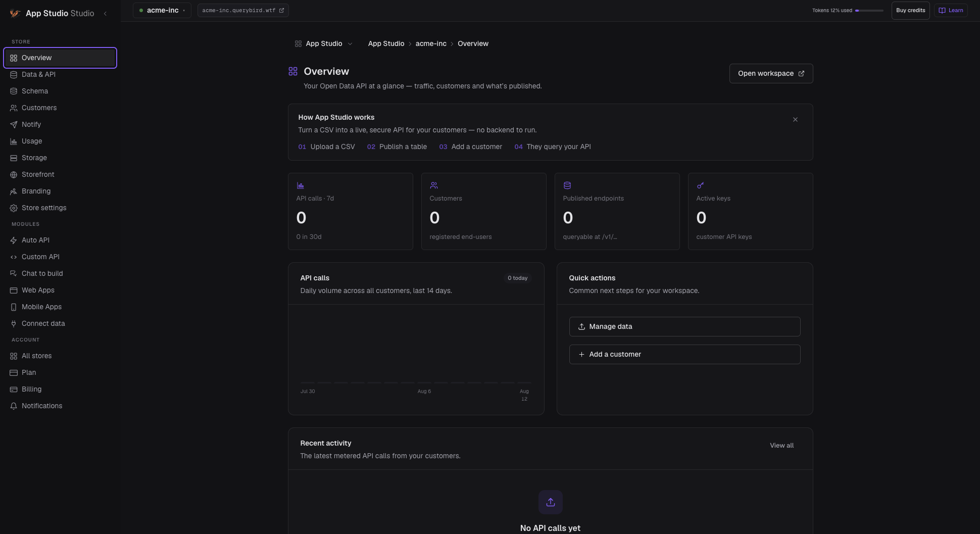Viewport: 980px width, 534px height.
Task: Click the Notify paper-plane icon
Action: pyautogui.click(x=14, y=124)
